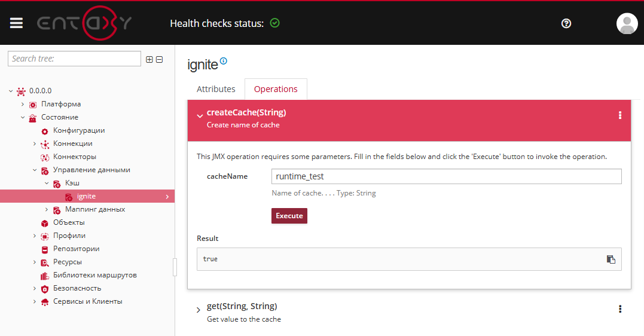Select Библиотеки маршрутов in the tree
This screenshot has height=336, width=644.
tap(94, 275)
